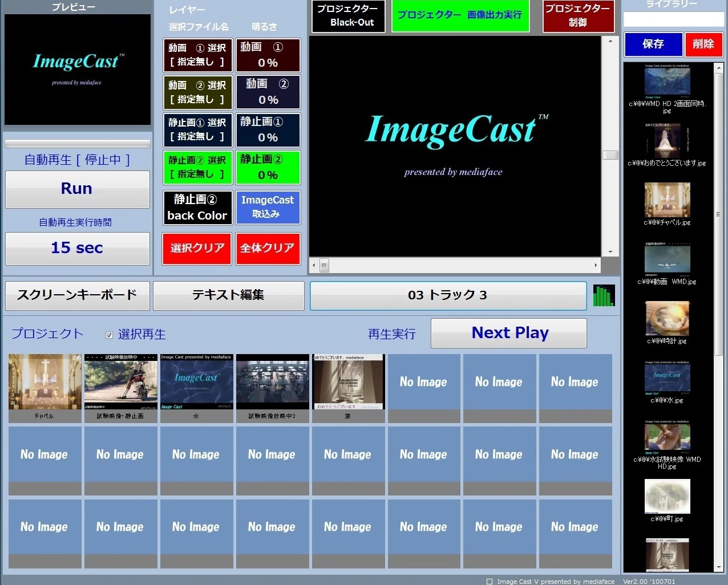Click the Next Play button
This screenshot has width=728, height=585.
(509, 333)
